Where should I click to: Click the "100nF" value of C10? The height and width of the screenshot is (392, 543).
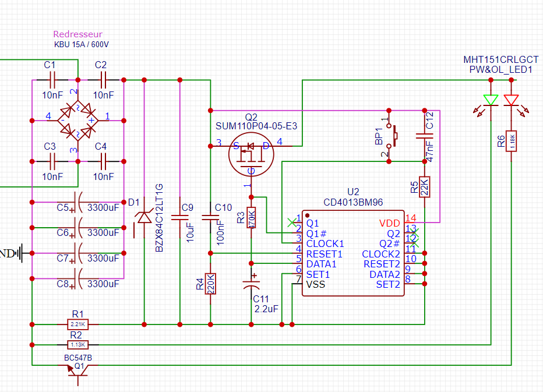point(220,234)
